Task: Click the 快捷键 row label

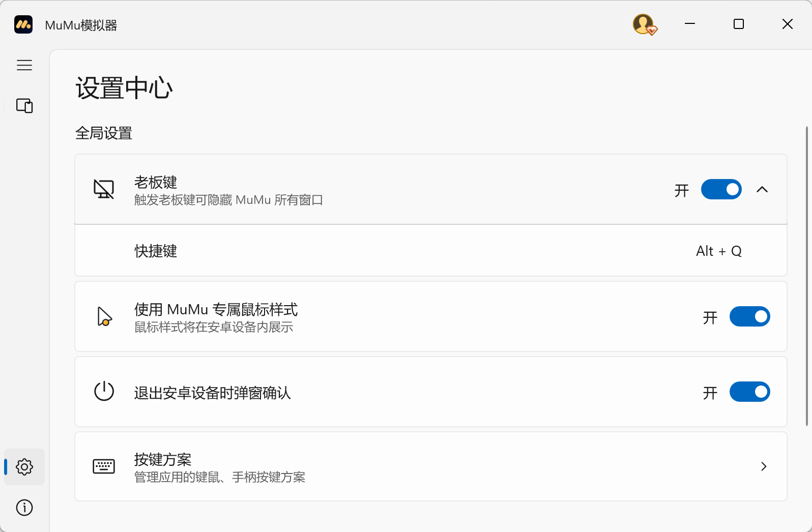Action: (x=156, y=251)
